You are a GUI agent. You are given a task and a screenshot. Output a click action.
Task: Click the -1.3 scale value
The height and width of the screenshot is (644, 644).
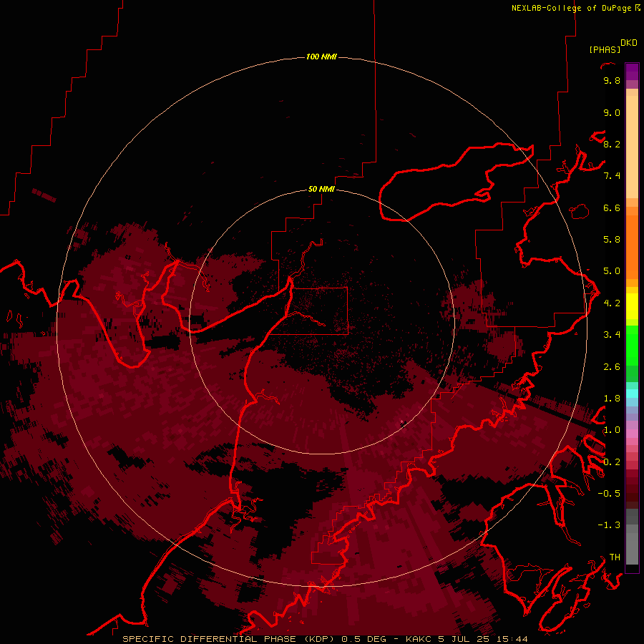[609, 525]
